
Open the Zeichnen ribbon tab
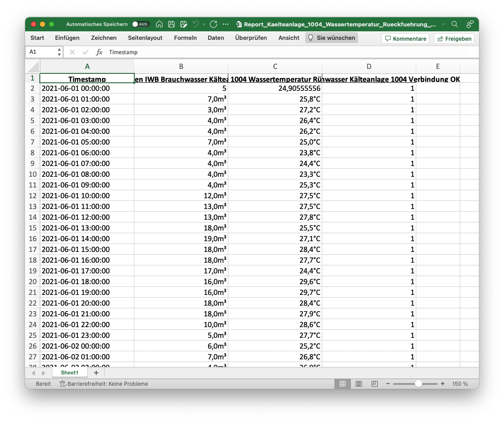(103, 38)
